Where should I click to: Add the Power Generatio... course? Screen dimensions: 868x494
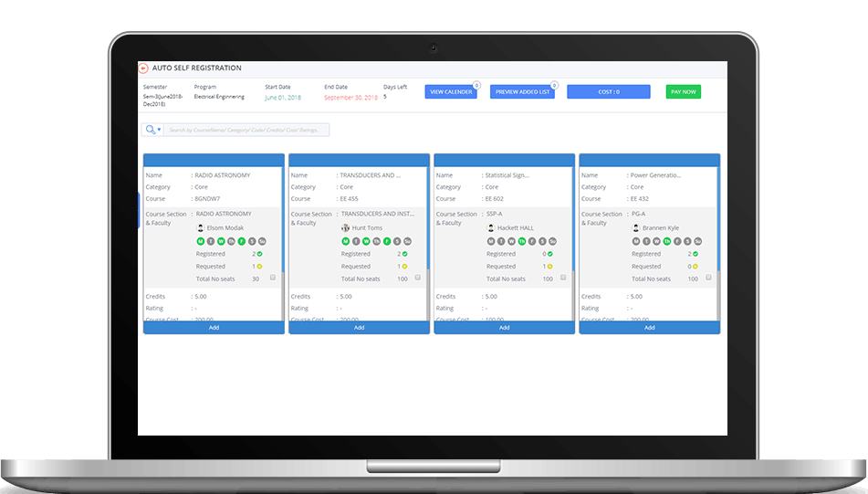(649, 327)
